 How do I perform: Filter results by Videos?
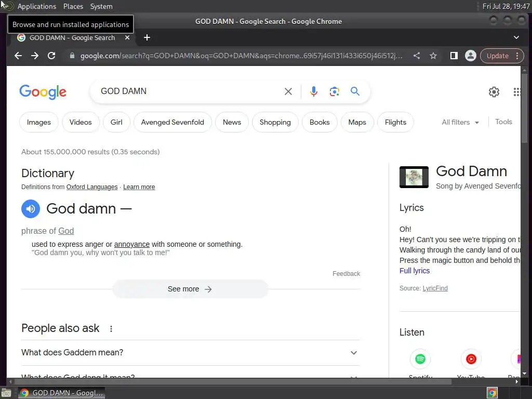pyautogui.click(x=81, y=122)
